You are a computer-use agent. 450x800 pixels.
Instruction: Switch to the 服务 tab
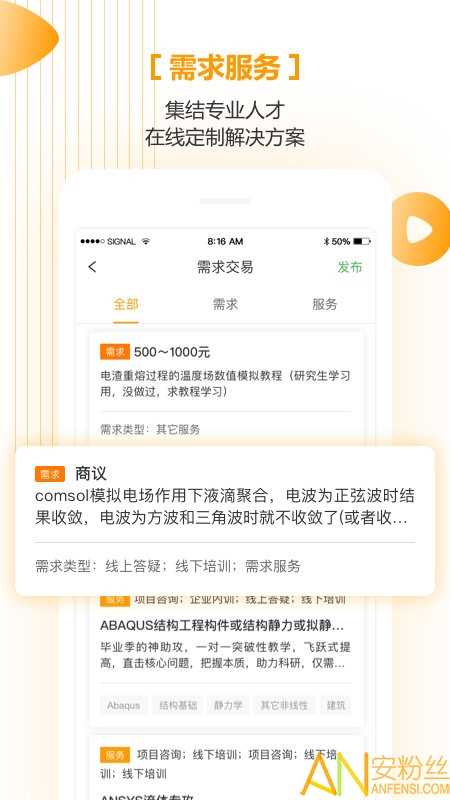[x=324, y=305]
